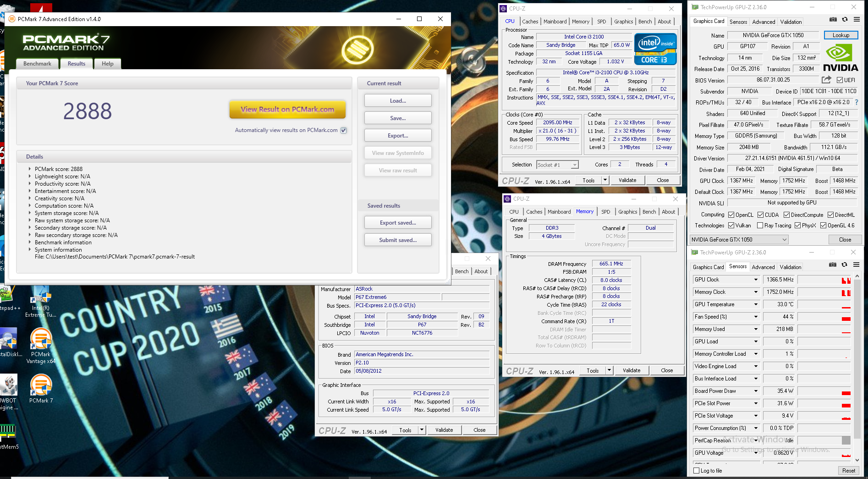Click camera icon in GPU-Z Sensors window
868x479 pixels.
point(833,265)
